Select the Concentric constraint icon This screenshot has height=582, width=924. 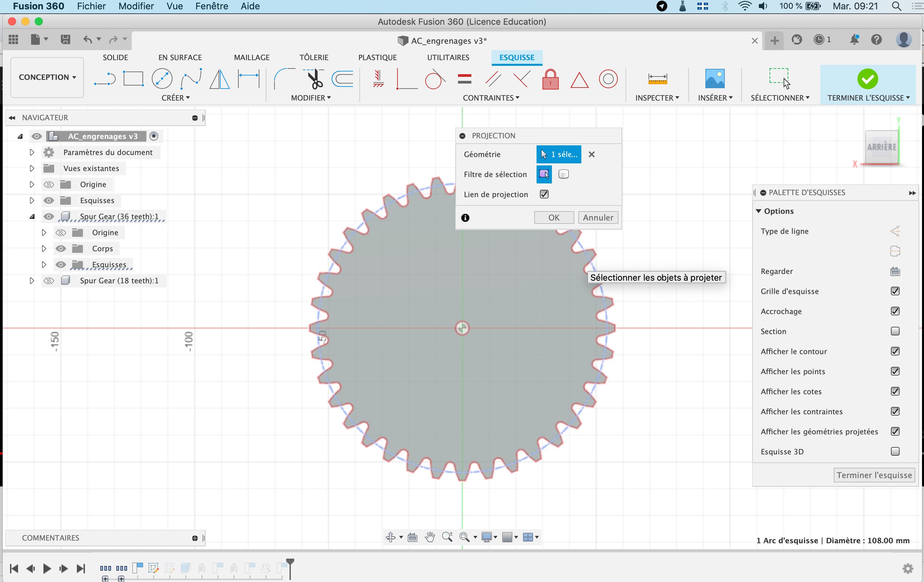pyautogui.click(x=608, y=80)
